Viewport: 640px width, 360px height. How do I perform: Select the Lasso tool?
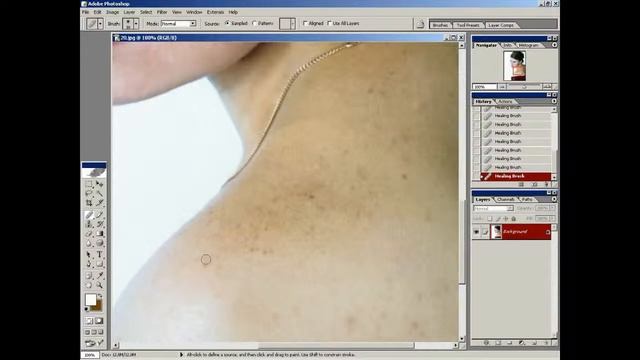coord(89,193)
